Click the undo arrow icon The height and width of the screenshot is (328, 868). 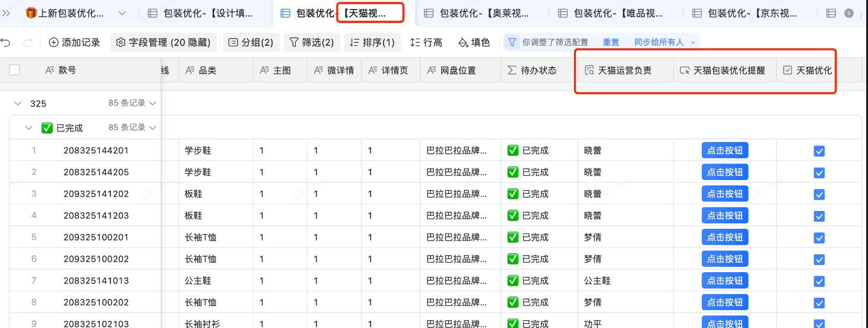coord(6,43)
